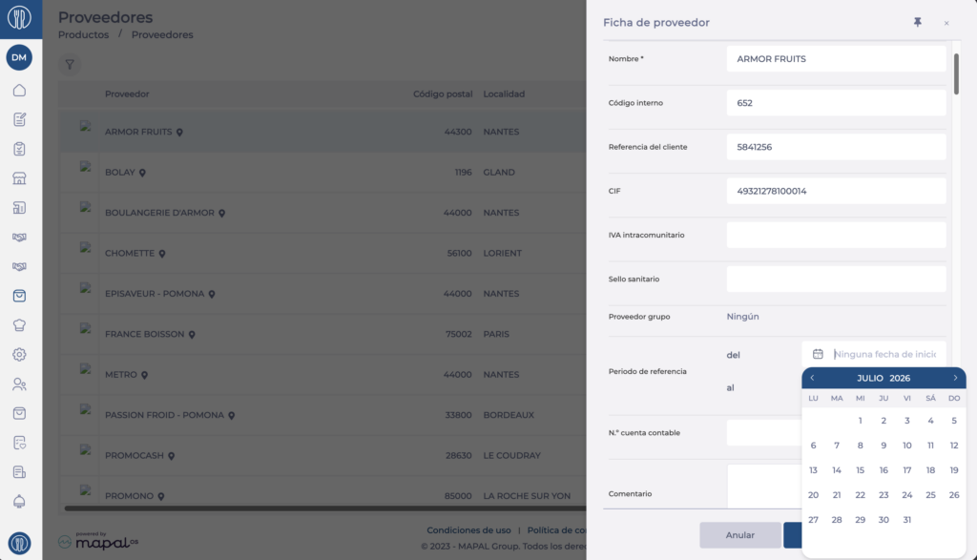977x560 pixels.
Task: Open the store icon in sidebar
Action: [x=19, y=178]
